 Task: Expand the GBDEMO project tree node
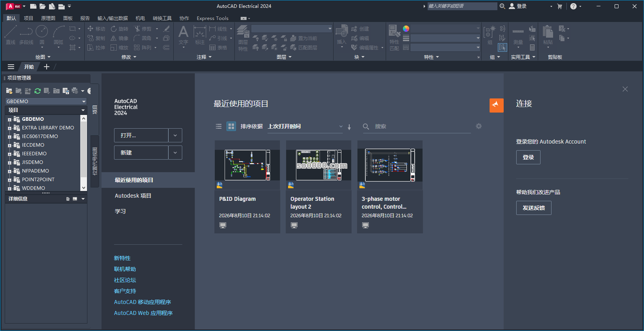(10, 119)
